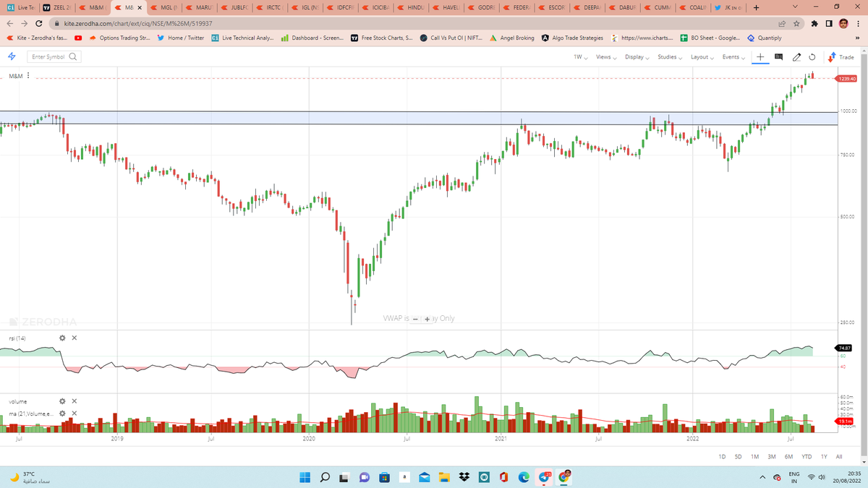Open rsi (14) settings gear
The image size is (868, 488).
click(x=62, y=338)
